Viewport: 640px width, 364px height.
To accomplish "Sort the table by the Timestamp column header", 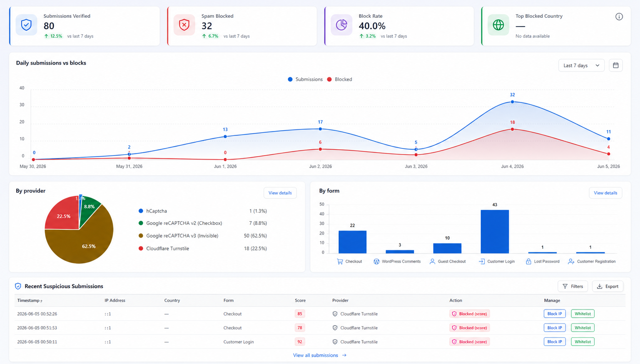I will tap(30, 301).
